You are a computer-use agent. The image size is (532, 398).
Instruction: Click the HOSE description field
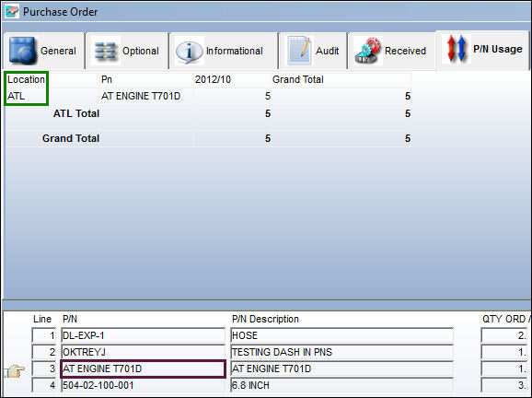pyautogui.click(x=341, y=335)
